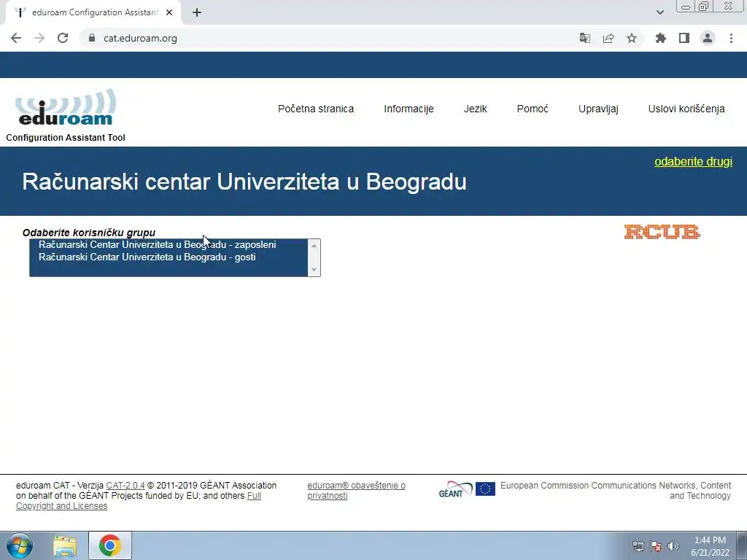Viewport: 747px width, 560px height.
Task: Open the Informacije menu
Action: click(409, 109)
